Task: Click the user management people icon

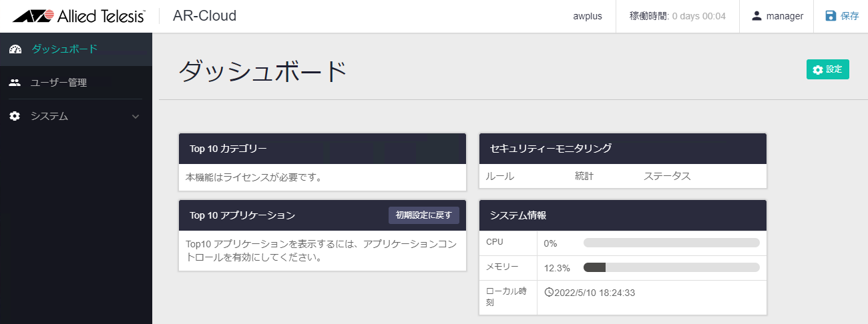Action: coord(15,83)
